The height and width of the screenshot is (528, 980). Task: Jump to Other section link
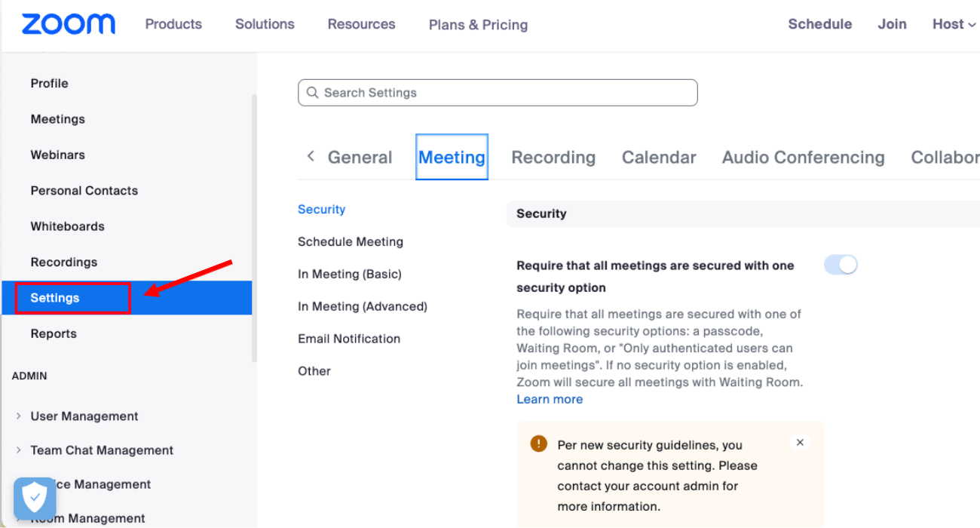point(314,371)
